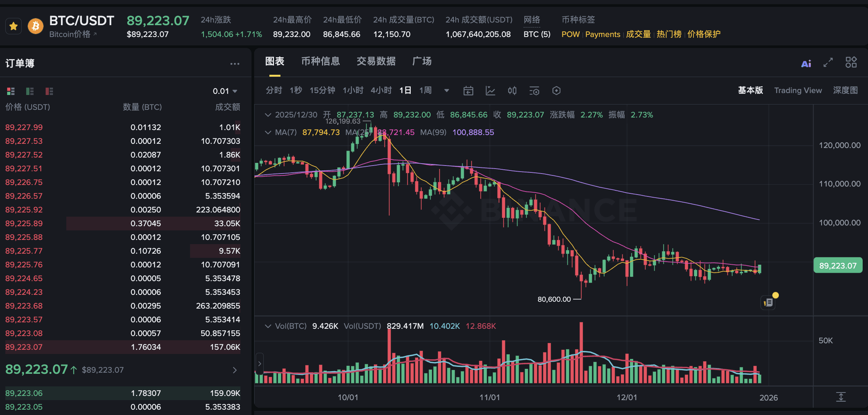
Task: Click the date range calendar icon
Action: (468, 91)
